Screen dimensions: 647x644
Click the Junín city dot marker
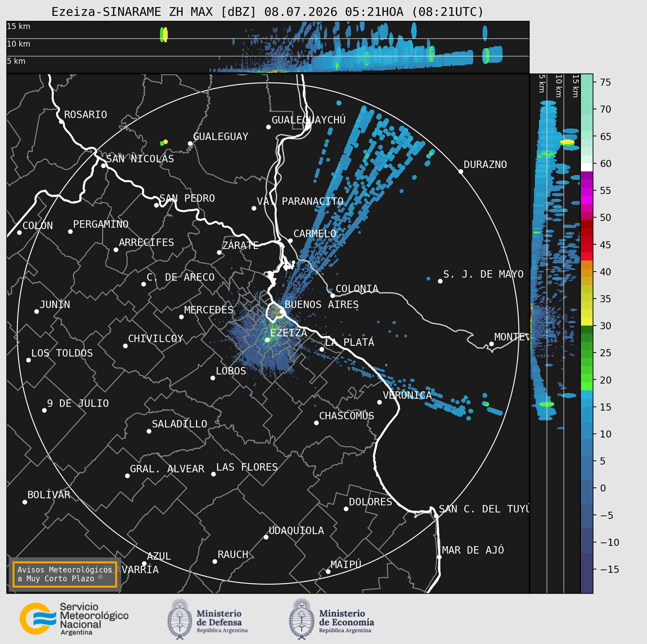(36, 311)
